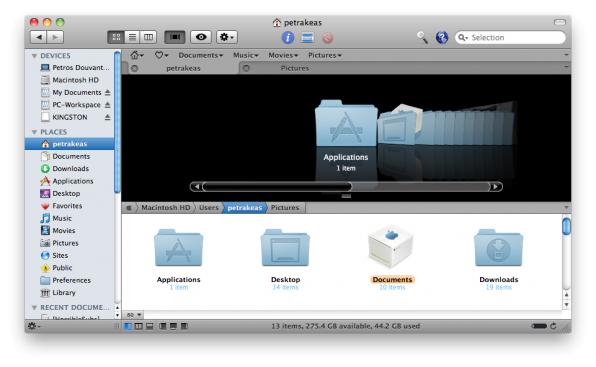
Task: Click Users in the path bar
Action: pyautogui.click(x=209, y=207)
